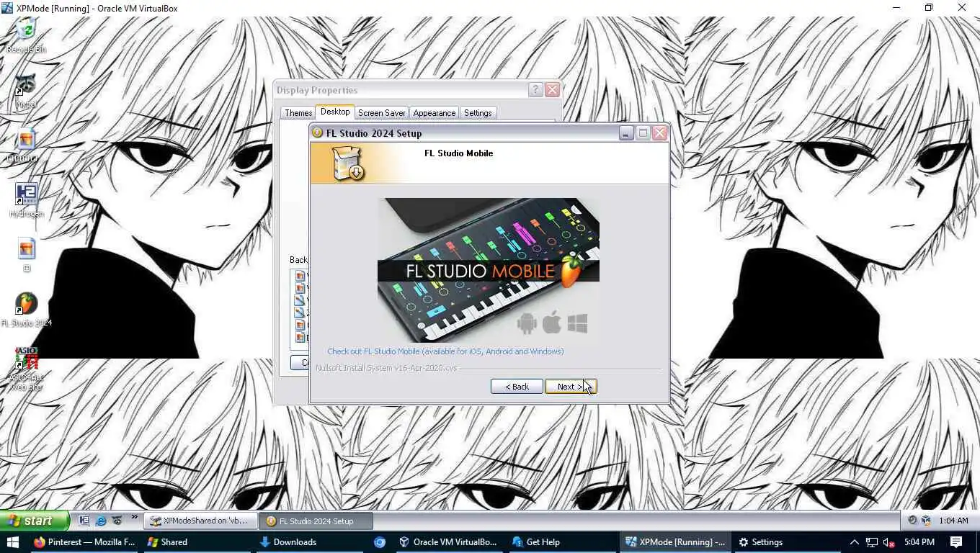The height and width of the screenshot is (553, 980).
Task: Open the Check out FL Studio Mobile link
Action: click(x=445, y=351)
